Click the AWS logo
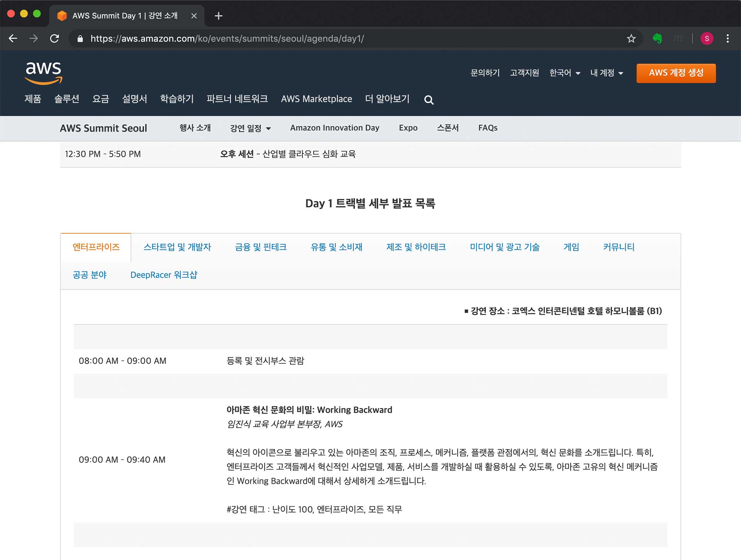 coord(43,73)
